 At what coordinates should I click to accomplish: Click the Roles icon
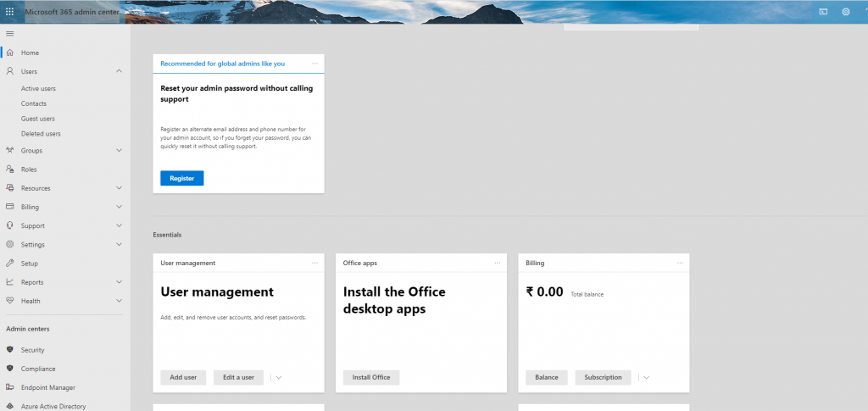click(x=9, y=169)
